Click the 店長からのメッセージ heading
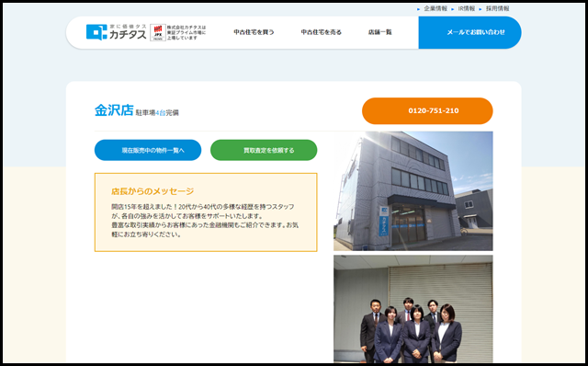 tap(153, 191)
